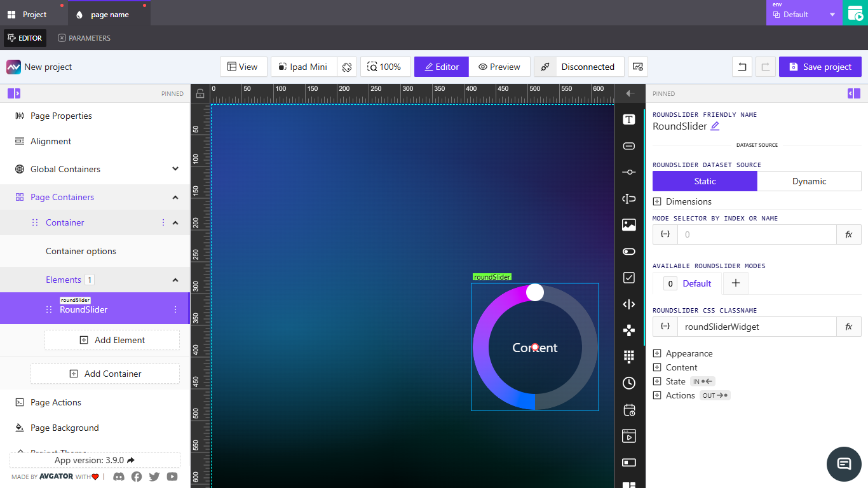
Task: Collapse the Container tree item
Action: (x=176, y=222)
